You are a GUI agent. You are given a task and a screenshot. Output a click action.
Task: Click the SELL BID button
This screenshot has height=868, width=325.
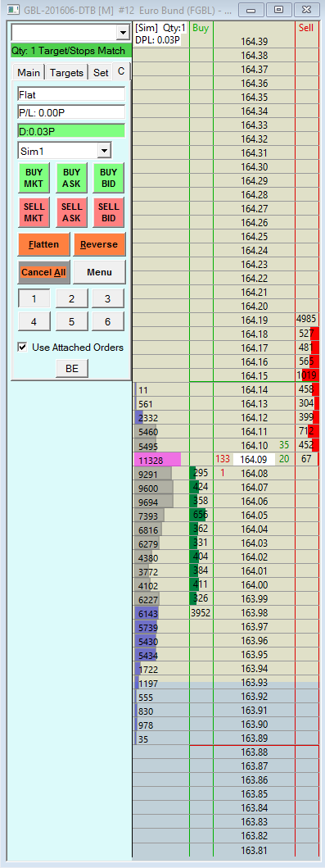point(108,212)
